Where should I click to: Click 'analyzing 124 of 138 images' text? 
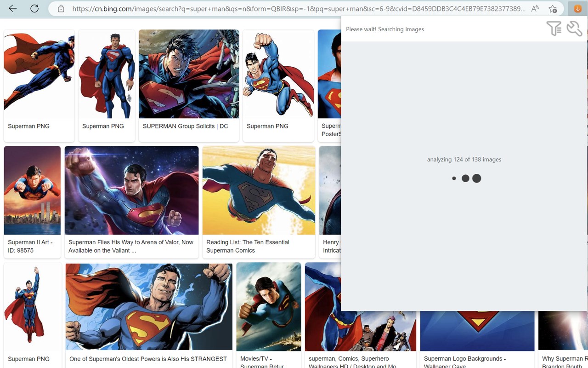click(464, 159)
